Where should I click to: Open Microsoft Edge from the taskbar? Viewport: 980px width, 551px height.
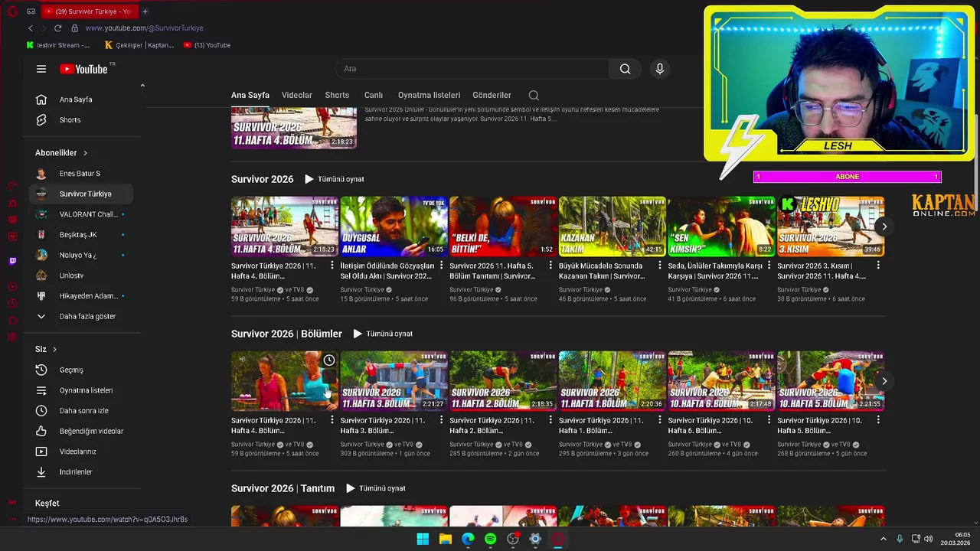468,539
